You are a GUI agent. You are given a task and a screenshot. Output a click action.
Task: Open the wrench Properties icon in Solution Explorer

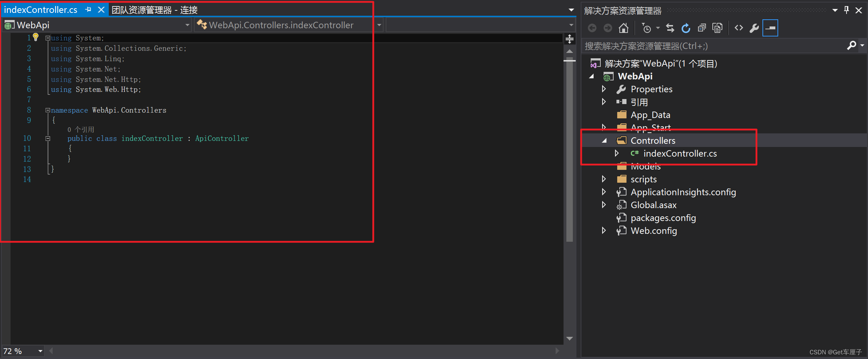pyautogui.click(x=754, y=28)
